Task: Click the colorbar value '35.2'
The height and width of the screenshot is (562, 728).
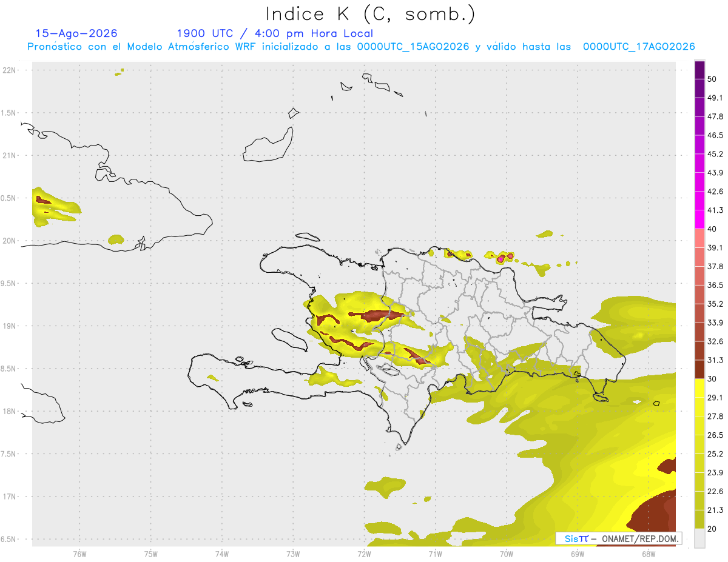Action: tap(715, 304)
